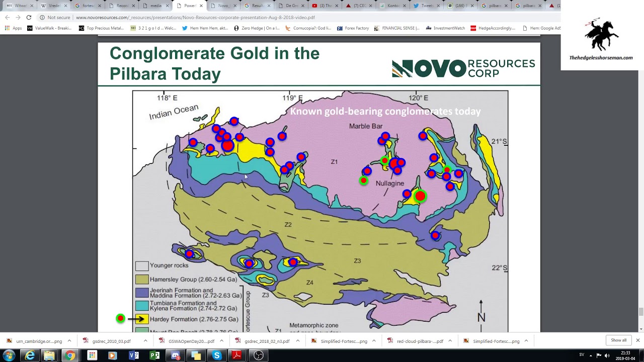
Task: Click the Hamersley Group olive legend swatch
Action: tap(141, 280)
